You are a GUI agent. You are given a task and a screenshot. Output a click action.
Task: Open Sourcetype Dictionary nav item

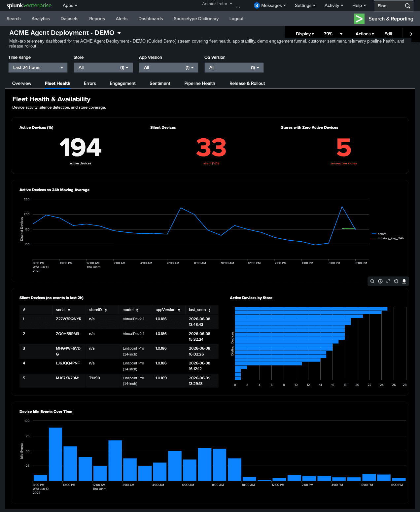196,19
